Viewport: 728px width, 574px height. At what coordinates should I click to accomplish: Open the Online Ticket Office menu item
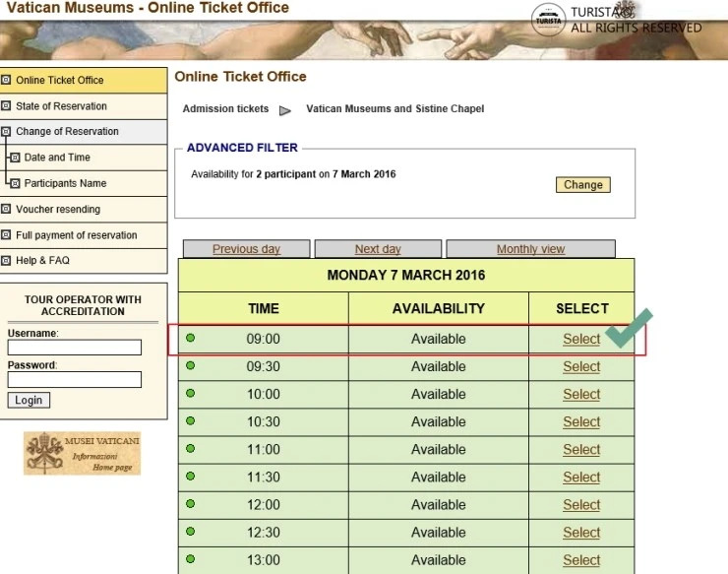point(84,80)
